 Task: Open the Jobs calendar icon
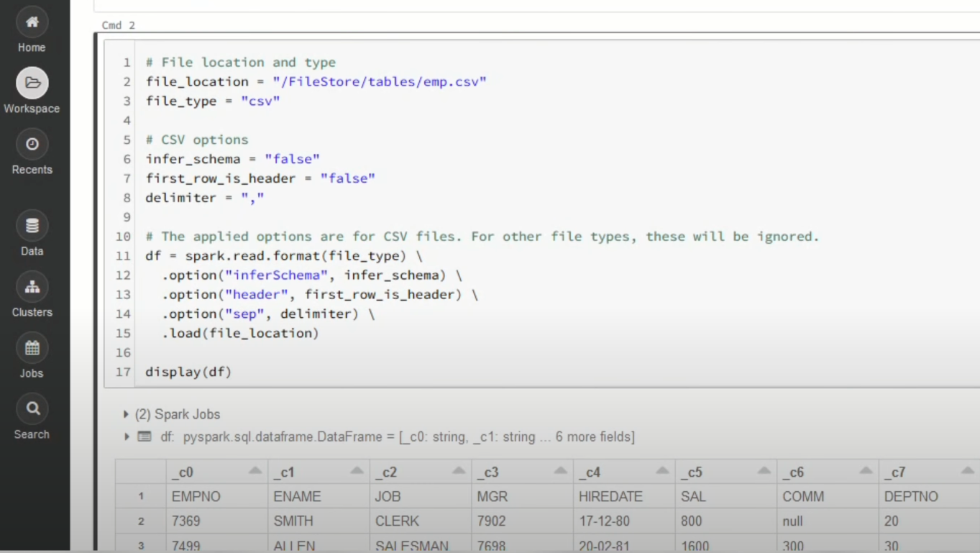tap(32, 348)
